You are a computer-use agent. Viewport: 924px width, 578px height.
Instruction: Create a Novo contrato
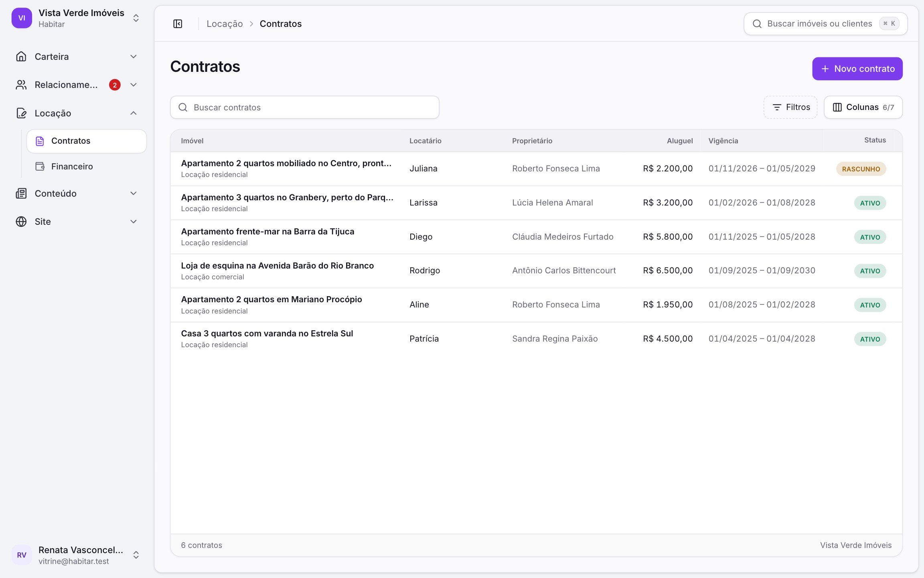(857, 69)
